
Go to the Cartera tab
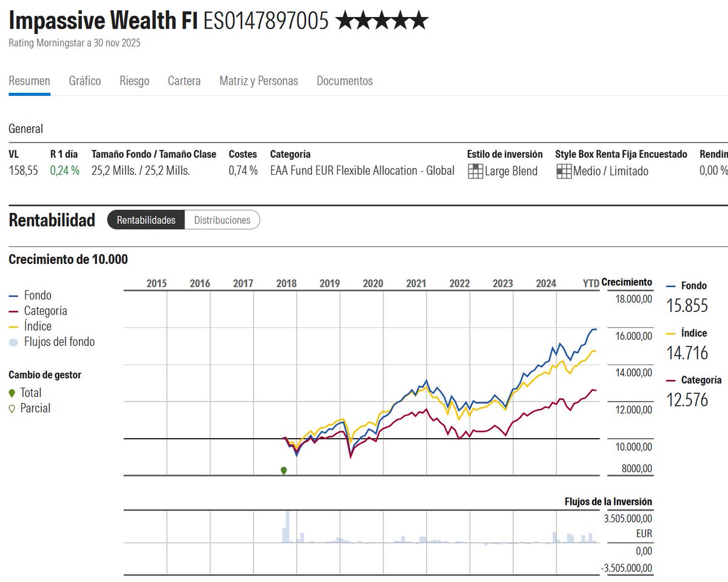coord(184,81)
